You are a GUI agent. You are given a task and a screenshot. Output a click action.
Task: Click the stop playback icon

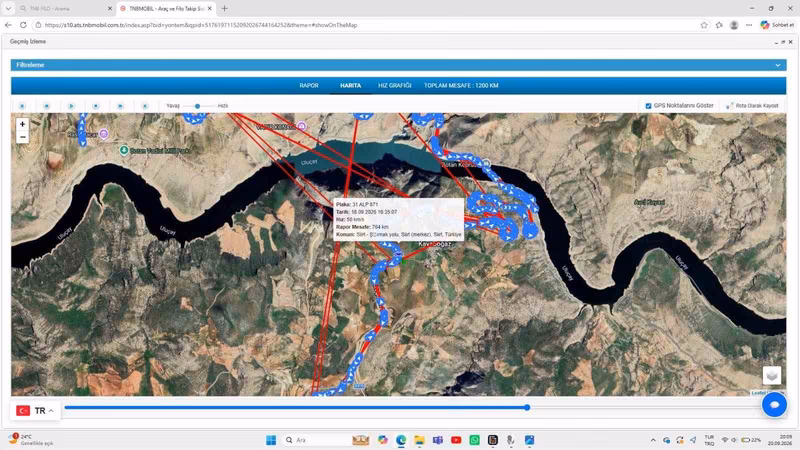point(96,106)
